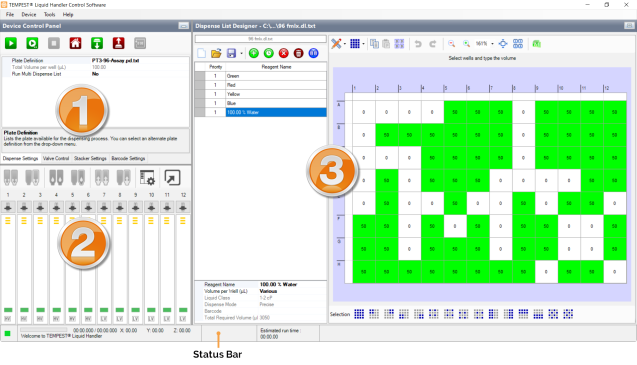Select the Yellow reagent row
Image resolution: width=637 pixels, height=365 pixels.
260,94
